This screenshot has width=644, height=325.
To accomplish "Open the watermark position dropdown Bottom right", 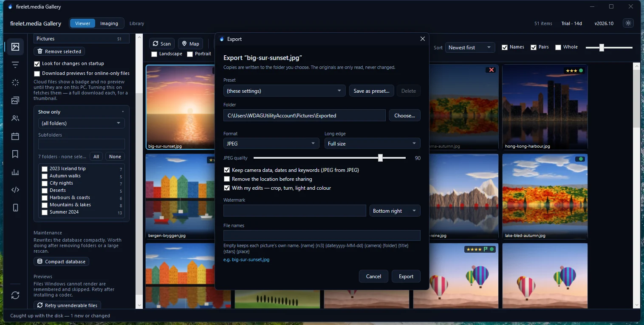I will (395, 211).
